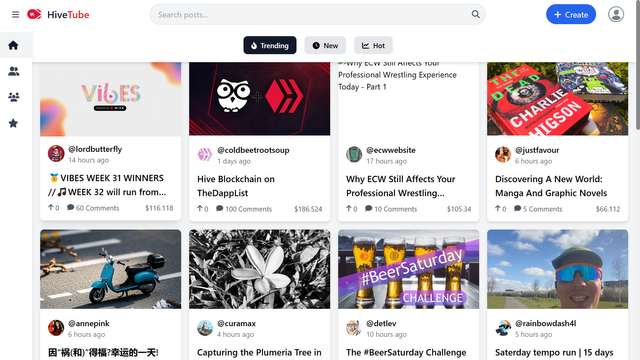Select the Trending tab
Screen dimensions: 640x360
coord(270,45)
